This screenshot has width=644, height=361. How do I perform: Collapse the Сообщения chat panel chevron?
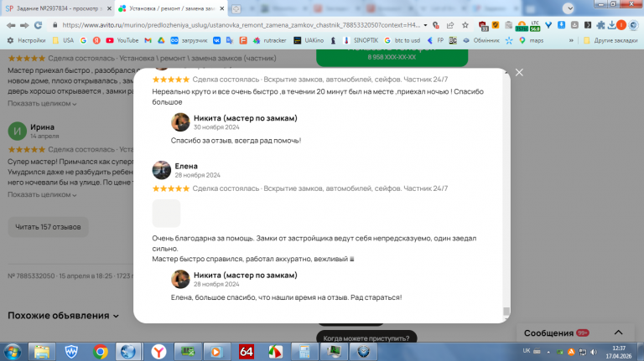tap(618, 333)
